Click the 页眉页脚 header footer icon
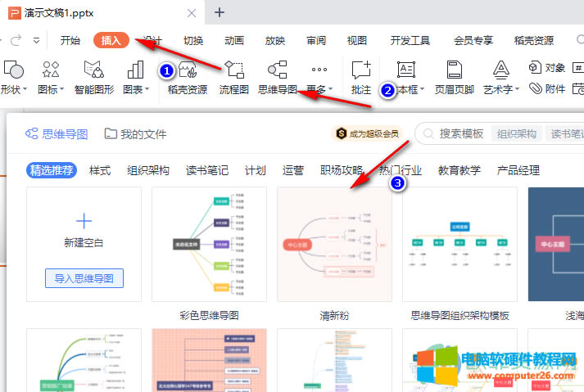 click(x=454, y=77)
